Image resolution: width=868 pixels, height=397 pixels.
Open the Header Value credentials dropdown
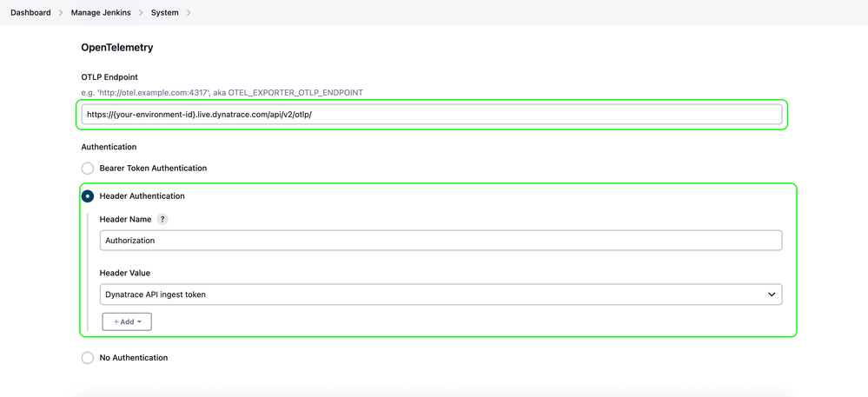(x=434, y=294)
